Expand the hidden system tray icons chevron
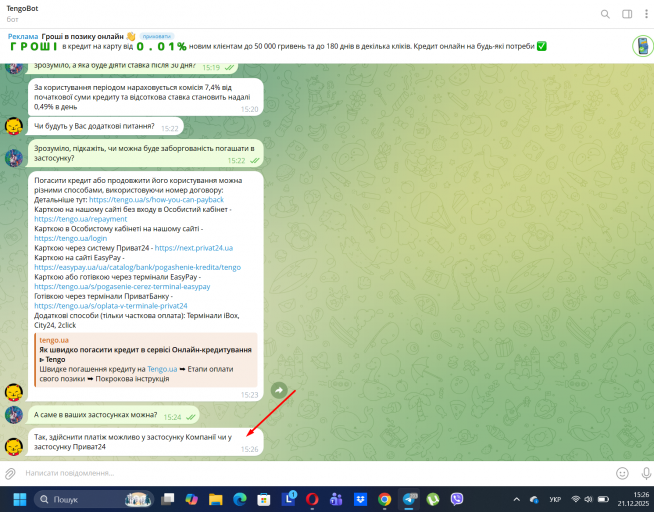654x512 pixels. coord(516,499)
